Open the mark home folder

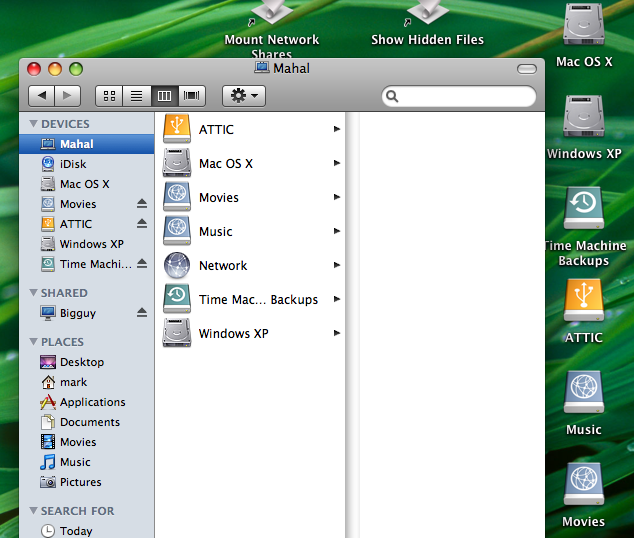click(x=87, y=382)
